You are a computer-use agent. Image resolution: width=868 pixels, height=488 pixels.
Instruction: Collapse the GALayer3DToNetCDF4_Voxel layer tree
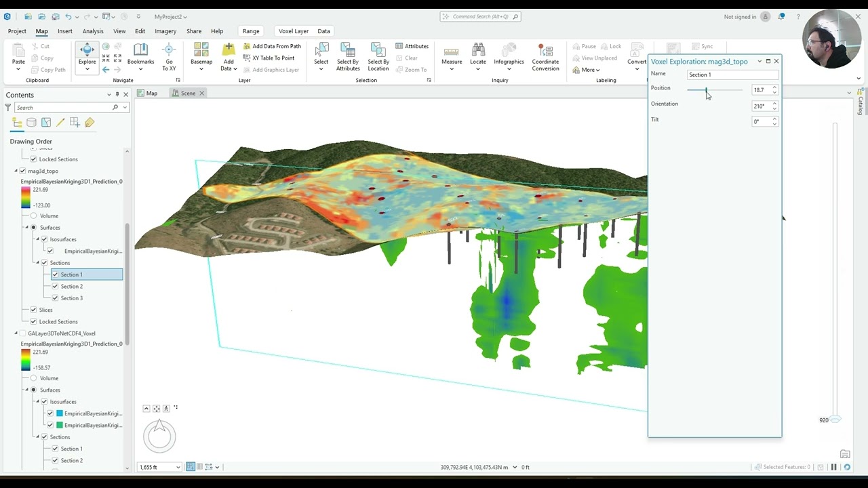[16, 333]
